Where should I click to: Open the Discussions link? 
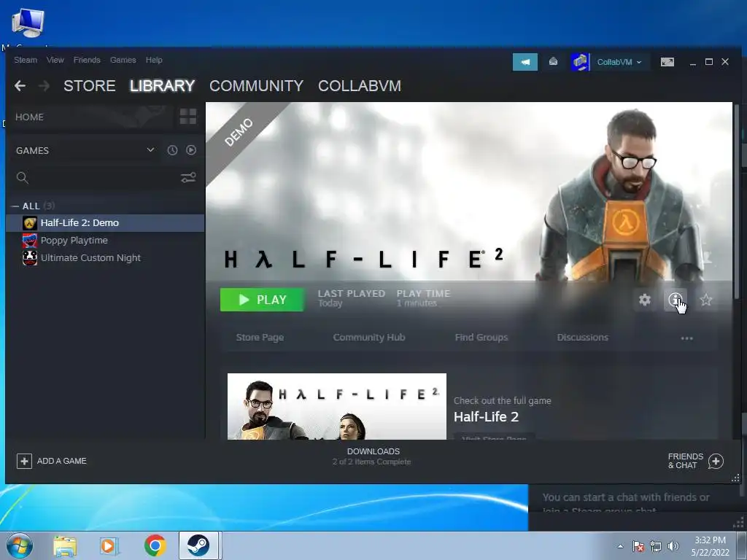coord(583,338)
